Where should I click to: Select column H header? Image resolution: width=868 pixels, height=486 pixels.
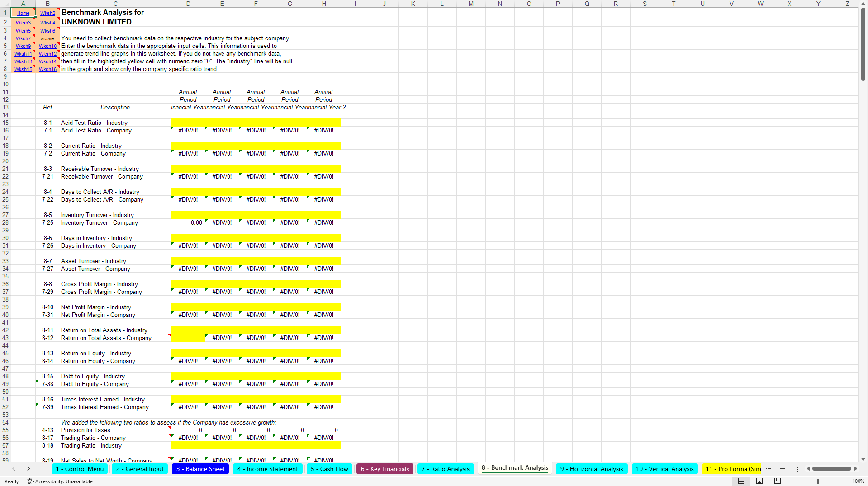point(324,4)
